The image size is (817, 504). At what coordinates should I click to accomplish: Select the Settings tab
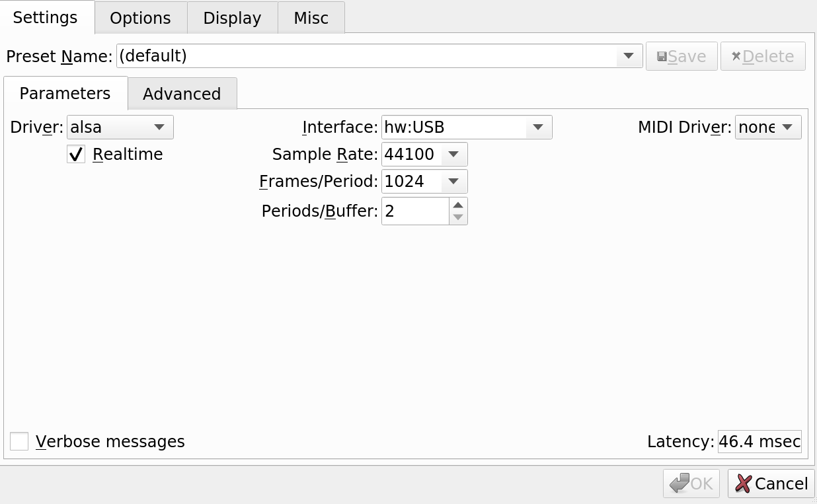tap(44, 18)
